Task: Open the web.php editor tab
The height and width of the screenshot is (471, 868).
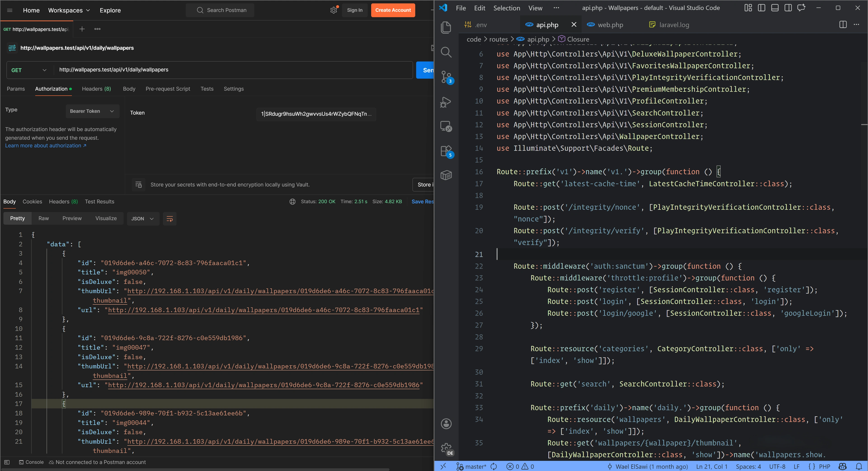Action: click(x=610, y=25)
